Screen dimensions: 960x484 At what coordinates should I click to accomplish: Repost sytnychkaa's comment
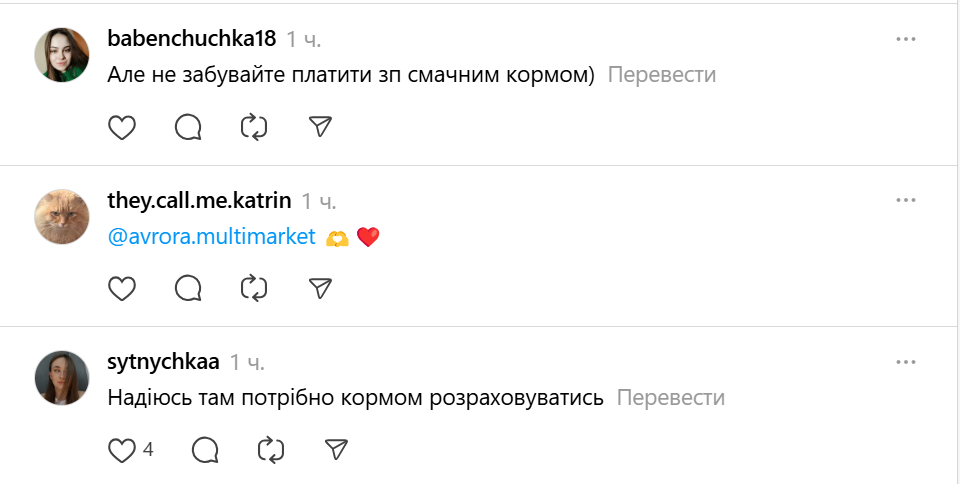pyautogui.click(x=270, y=450)
